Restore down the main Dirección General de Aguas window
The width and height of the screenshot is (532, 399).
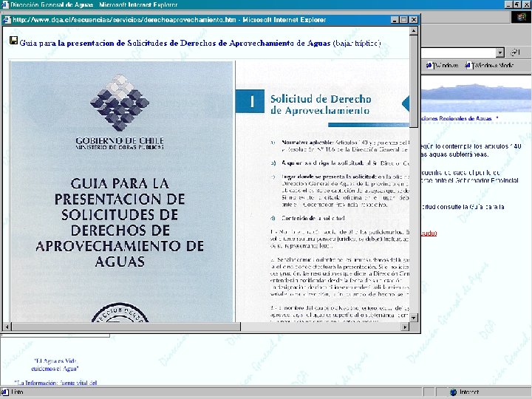pyautogui.click(x=516, y=4)
